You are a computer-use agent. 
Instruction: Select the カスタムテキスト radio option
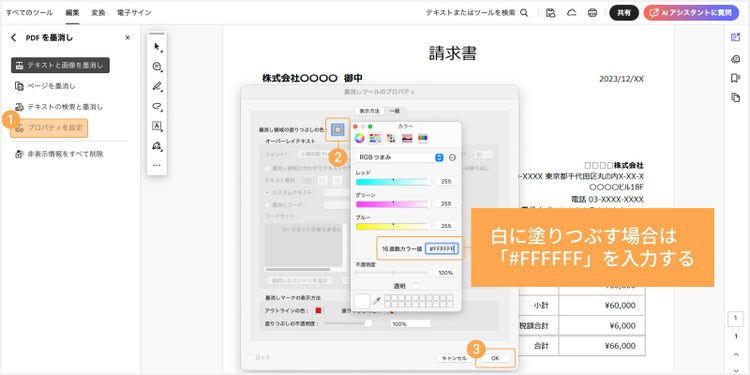[267, 192]
